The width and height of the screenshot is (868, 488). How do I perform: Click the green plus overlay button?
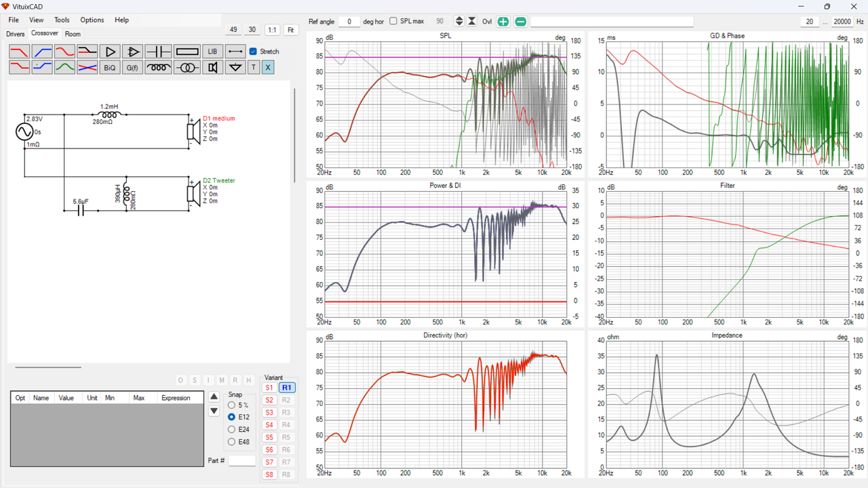503,22
